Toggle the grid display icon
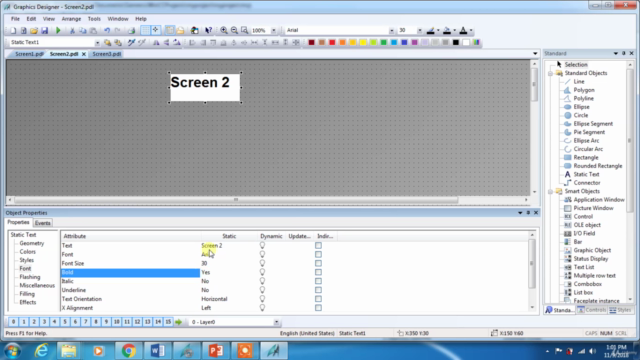The height and width of the screenshot is (360, 640). point(145,30)
